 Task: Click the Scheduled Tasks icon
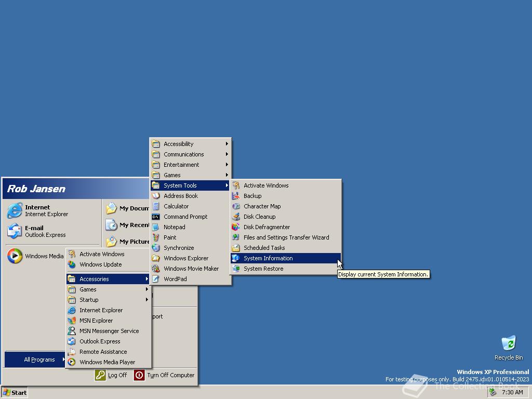236,248
